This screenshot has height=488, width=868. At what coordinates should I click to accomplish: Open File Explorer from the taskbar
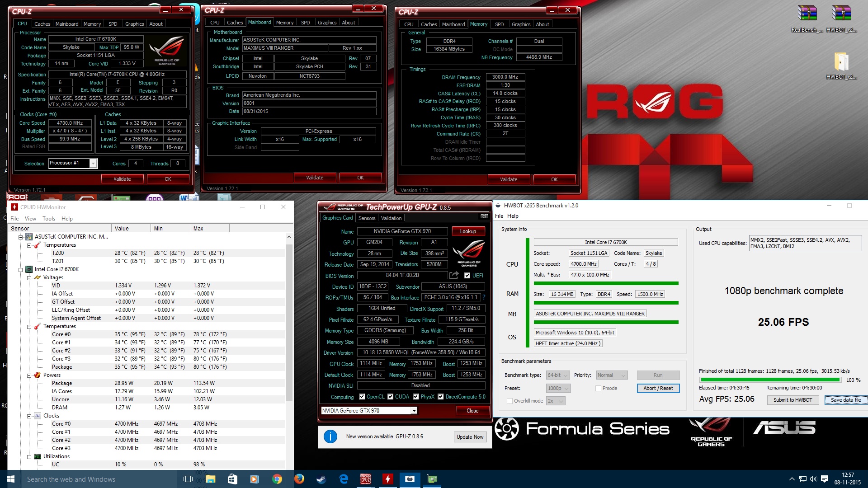click(210, 479)
